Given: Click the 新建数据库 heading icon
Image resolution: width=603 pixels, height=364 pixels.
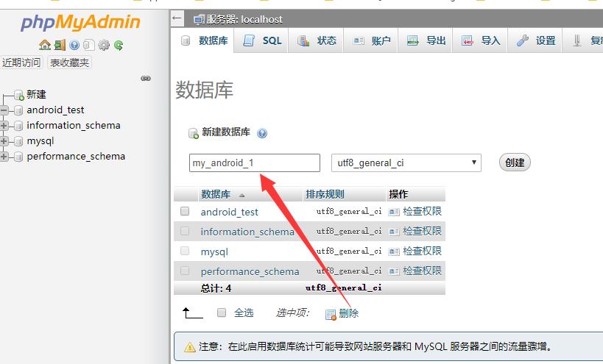Looking at the screenshot, I should (x=194, y=133).
